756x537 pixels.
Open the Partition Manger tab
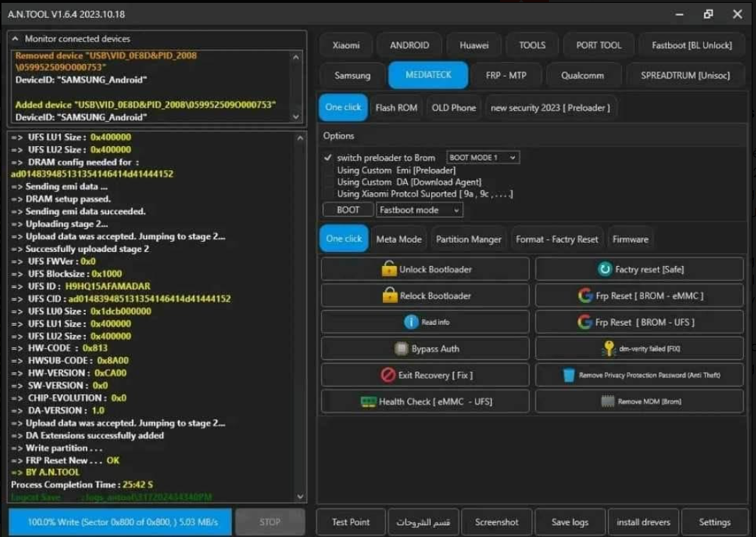pyautogui.click(x=468, y=239)
